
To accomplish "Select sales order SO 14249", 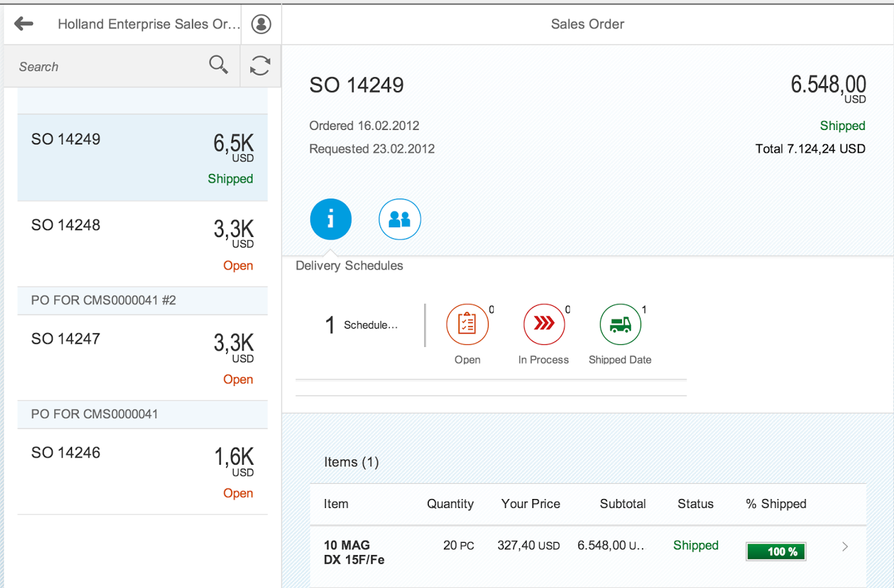I will click(142, 157).
